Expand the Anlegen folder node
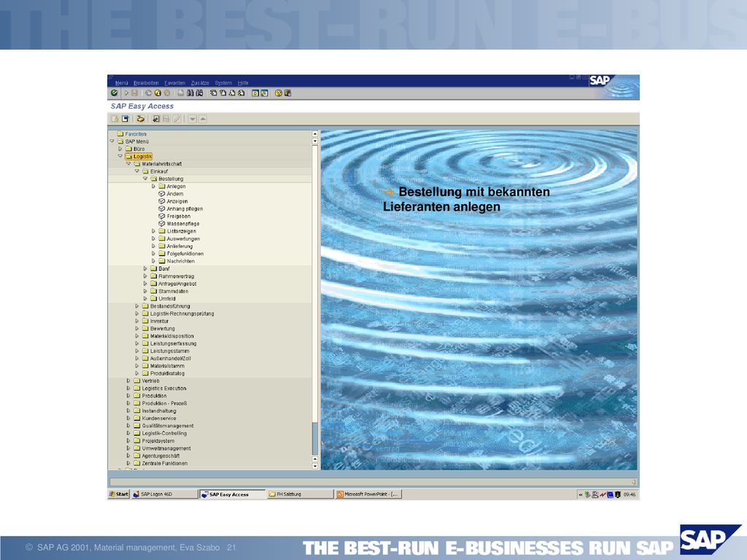This screenshot has width=747, height=560. point(153,186)
